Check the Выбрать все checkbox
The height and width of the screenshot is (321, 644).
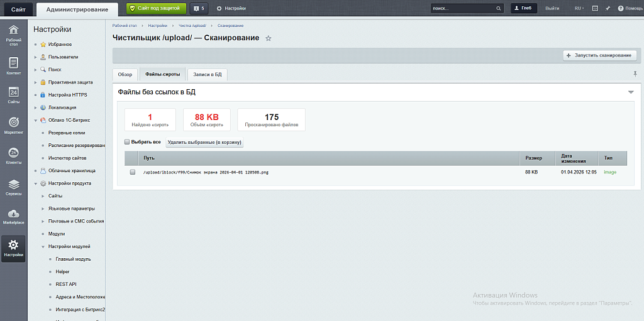click(x=127, y=142)
